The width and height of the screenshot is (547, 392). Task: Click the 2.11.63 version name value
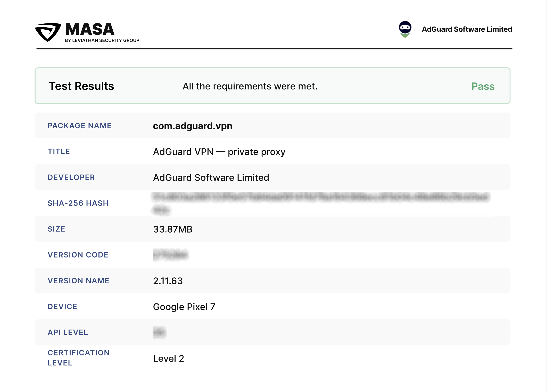tap(168, 281)
